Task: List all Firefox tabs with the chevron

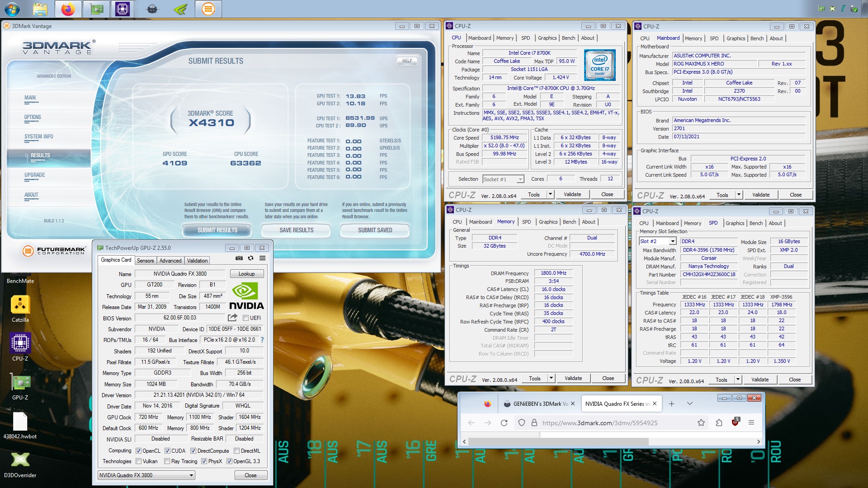Action: 690,404
